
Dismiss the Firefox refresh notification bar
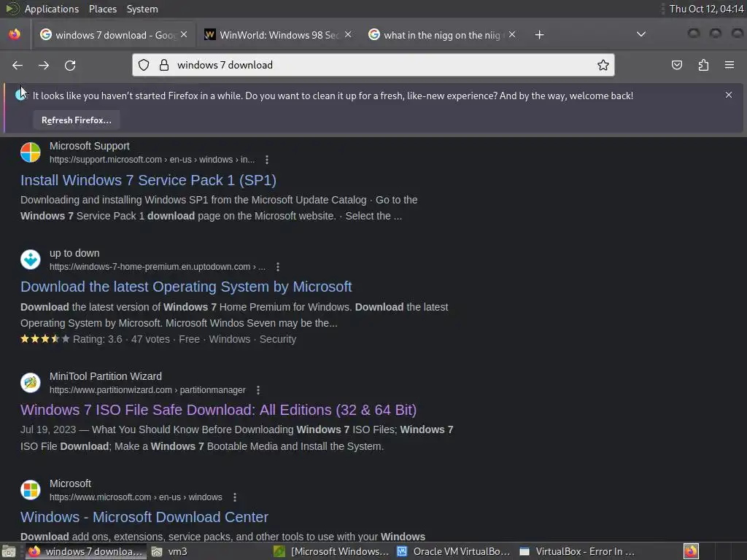(x=729, y=95)
